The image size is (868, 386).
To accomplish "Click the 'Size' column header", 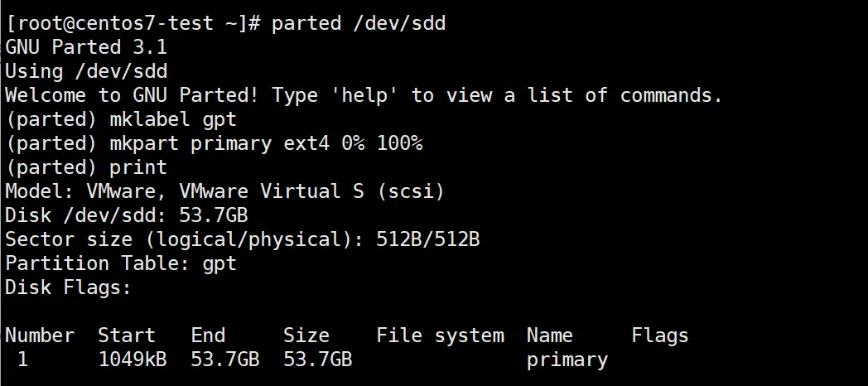I will [x=306, y=335].
